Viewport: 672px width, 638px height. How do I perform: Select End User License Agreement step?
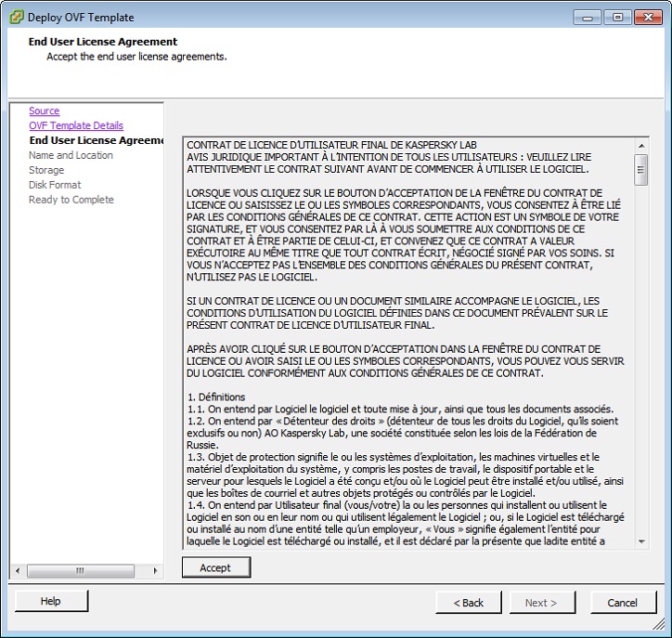click(97, 140)
